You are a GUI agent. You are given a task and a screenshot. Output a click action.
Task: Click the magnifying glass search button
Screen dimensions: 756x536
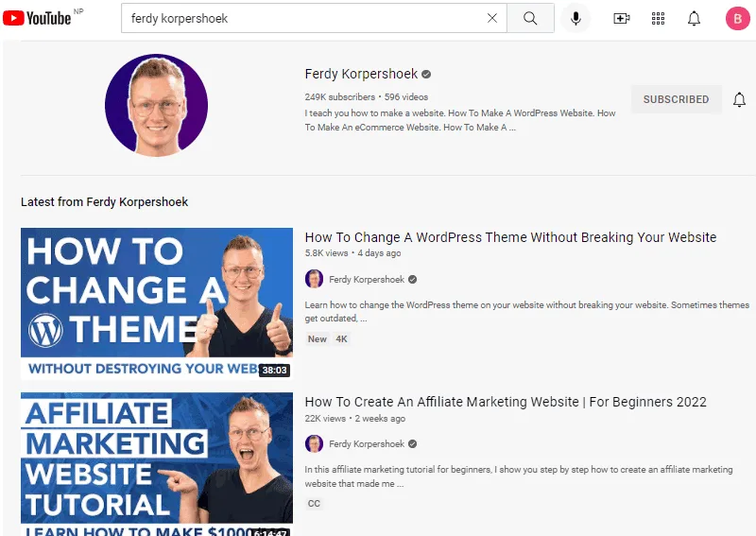[x=530, y=18]
